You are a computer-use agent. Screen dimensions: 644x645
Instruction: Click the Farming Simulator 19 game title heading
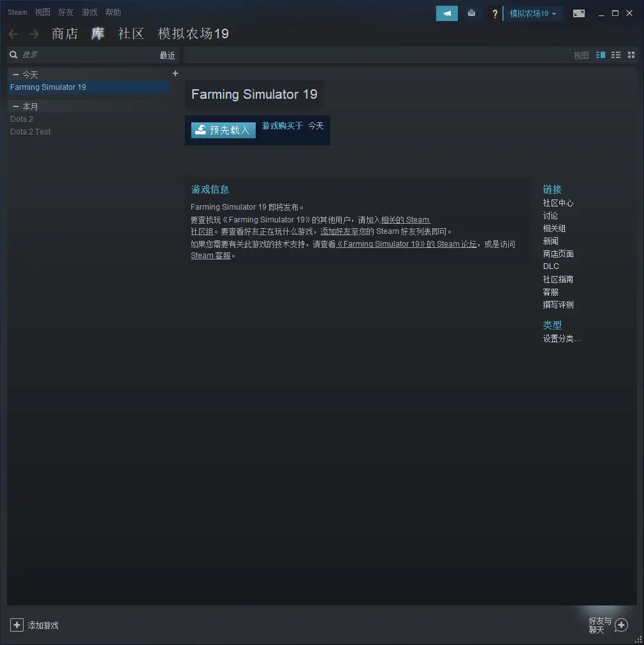(254, 94)
